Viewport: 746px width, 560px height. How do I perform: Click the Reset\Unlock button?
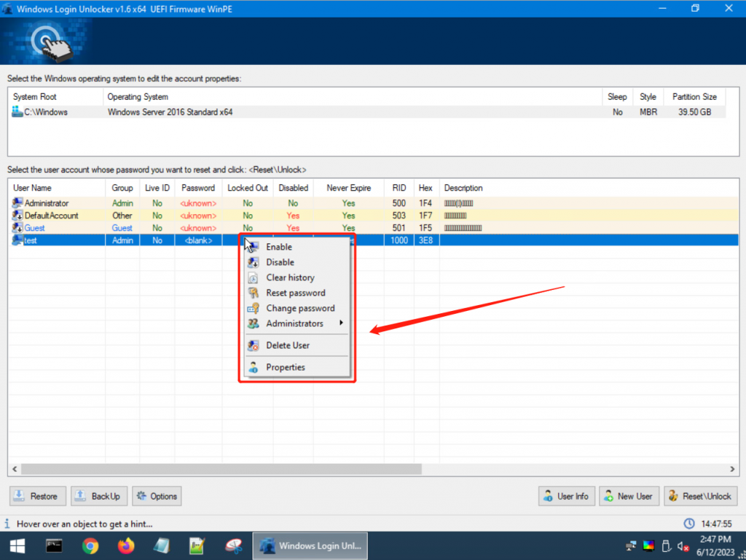coord(701,497)
